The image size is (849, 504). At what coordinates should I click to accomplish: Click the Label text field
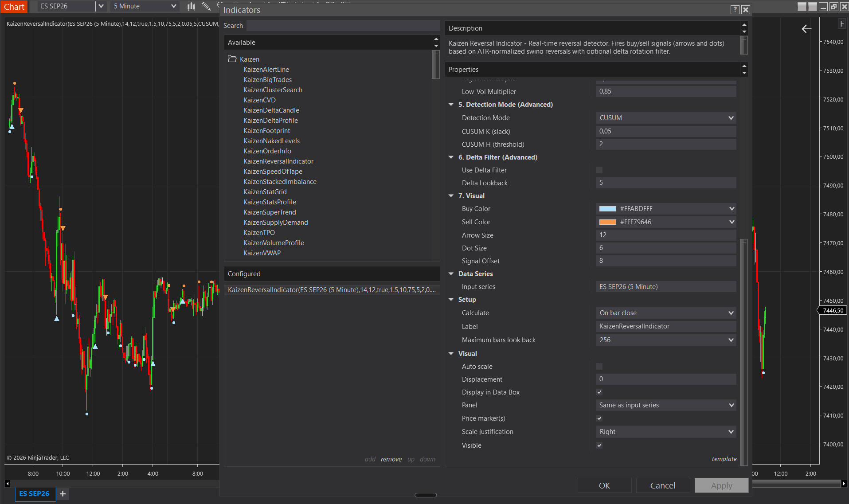pos(666,326)
